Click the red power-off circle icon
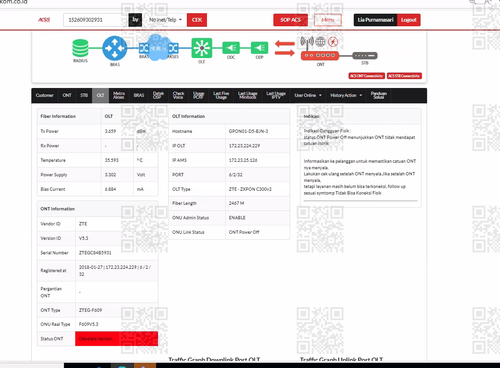The image size is (500, 368). click(333, 42)
